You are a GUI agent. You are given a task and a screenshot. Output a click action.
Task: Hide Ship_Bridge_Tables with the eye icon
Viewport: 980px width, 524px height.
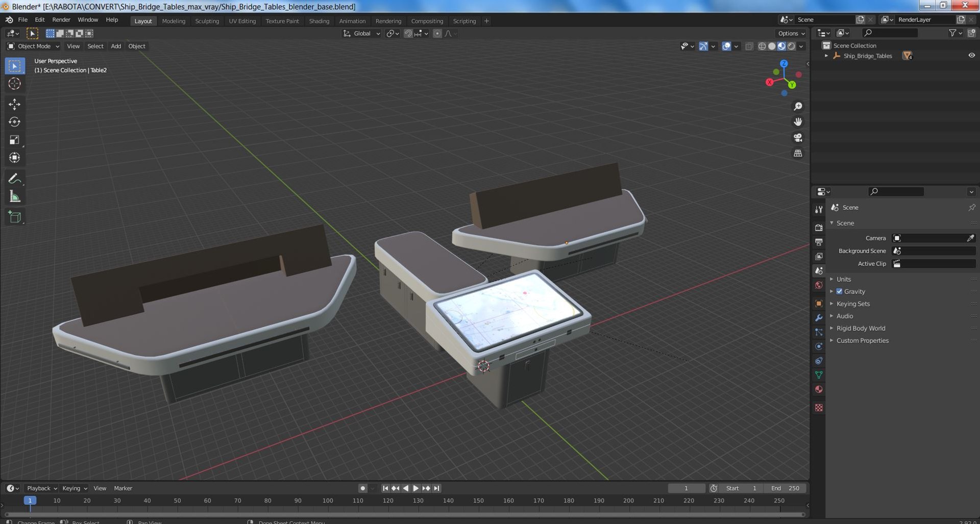971,56
